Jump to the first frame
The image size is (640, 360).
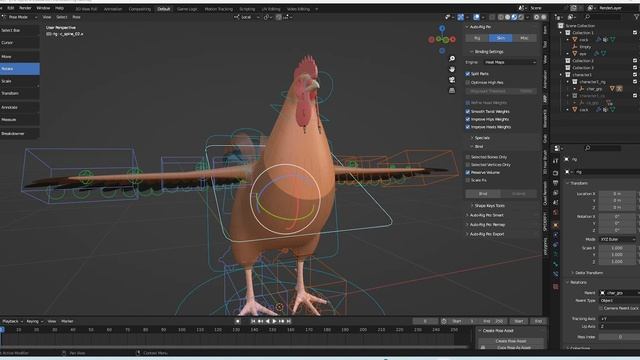(x=253, y=321)
